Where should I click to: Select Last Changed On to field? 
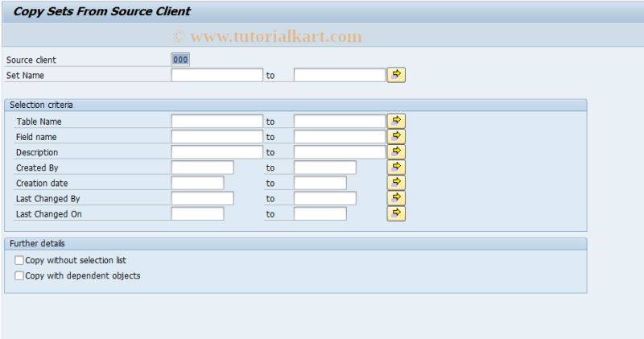(320, 213)
